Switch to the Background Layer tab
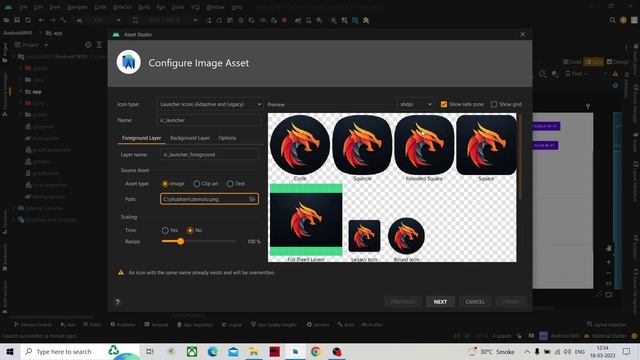Viewport: 640px width, 360px height. (x=190, y=138)
